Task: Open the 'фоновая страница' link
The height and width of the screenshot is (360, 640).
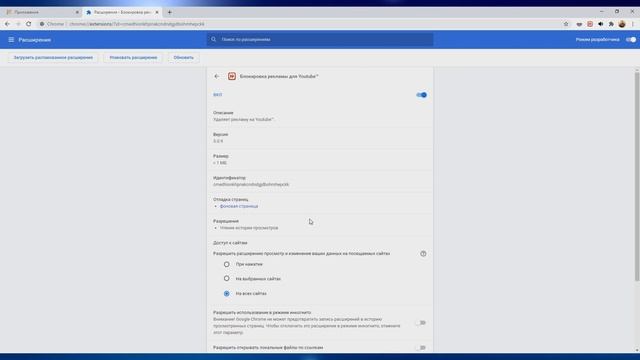Action: pos(239,206)
